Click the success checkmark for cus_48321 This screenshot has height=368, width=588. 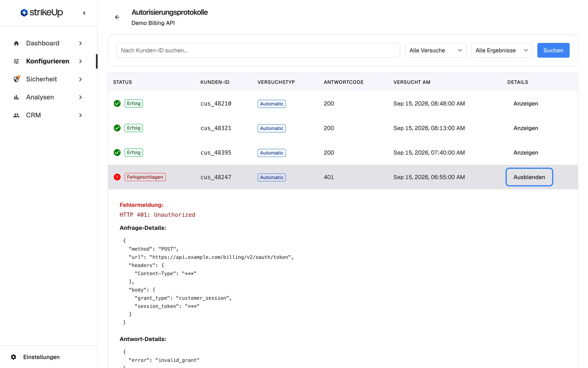[x=117, y=128]
